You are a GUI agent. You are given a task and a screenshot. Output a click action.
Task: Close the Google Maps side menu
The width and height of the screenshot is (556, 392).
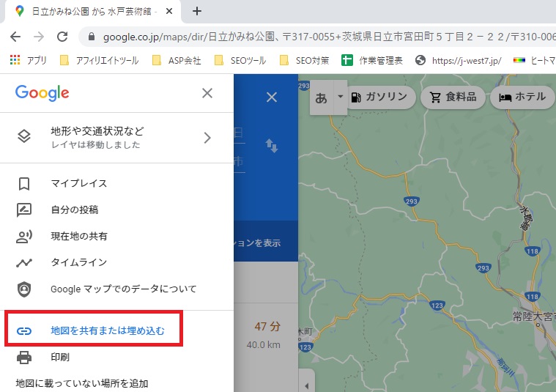207,93
